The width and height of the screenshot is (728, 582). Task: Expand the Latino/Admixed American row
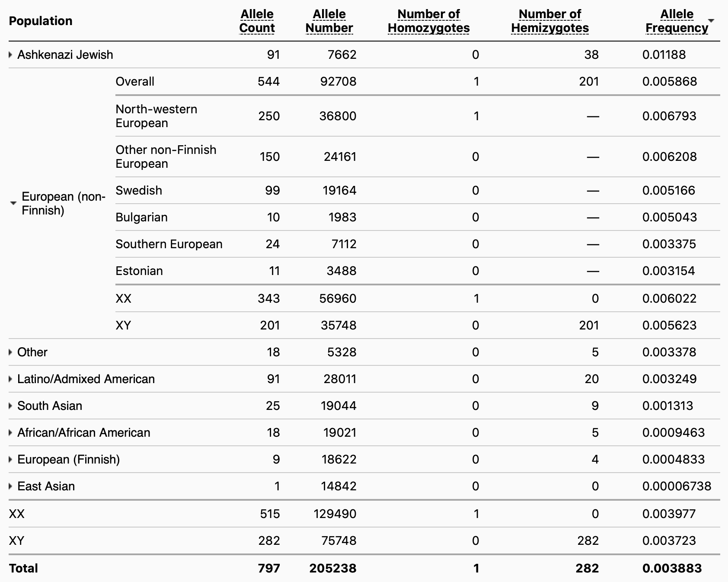point(11,379)
